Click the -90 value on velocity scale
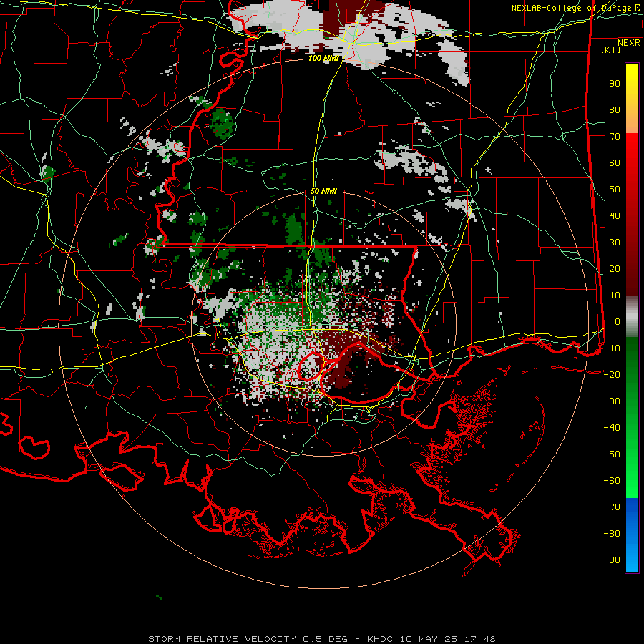644x644 pixels. point(612,560)
